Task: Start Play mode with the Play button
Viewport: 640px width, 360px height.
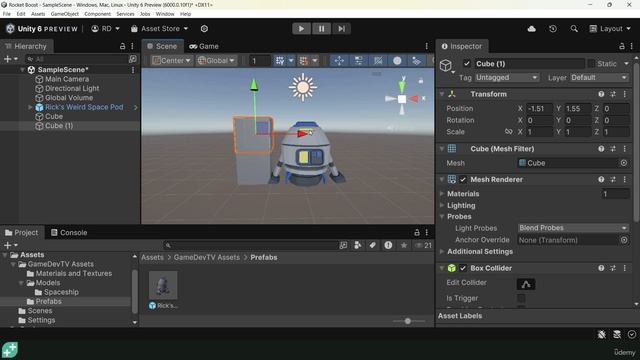Action: click(x=301, y=29)
